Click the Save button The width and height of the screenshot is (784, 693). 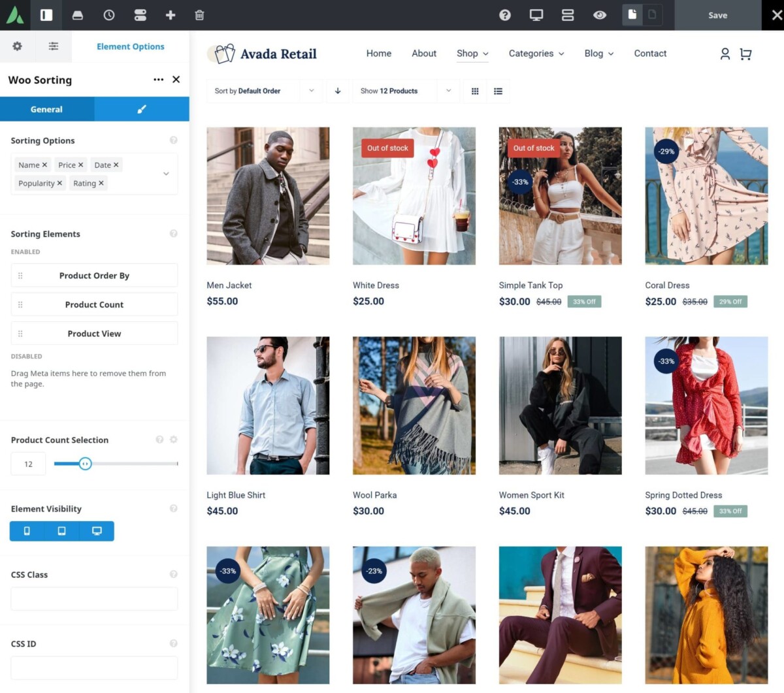point(717,14)
